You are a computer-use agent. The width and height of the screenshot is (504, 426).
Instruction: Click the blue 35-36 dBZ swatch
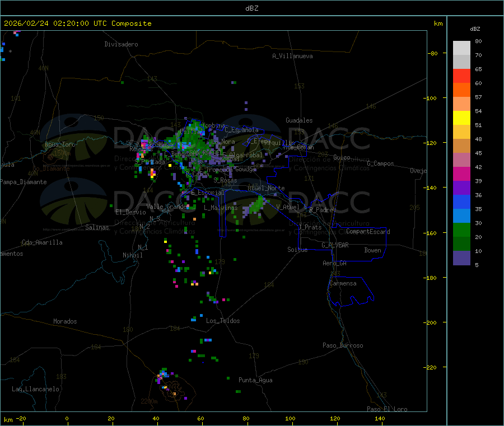(461, 202)
